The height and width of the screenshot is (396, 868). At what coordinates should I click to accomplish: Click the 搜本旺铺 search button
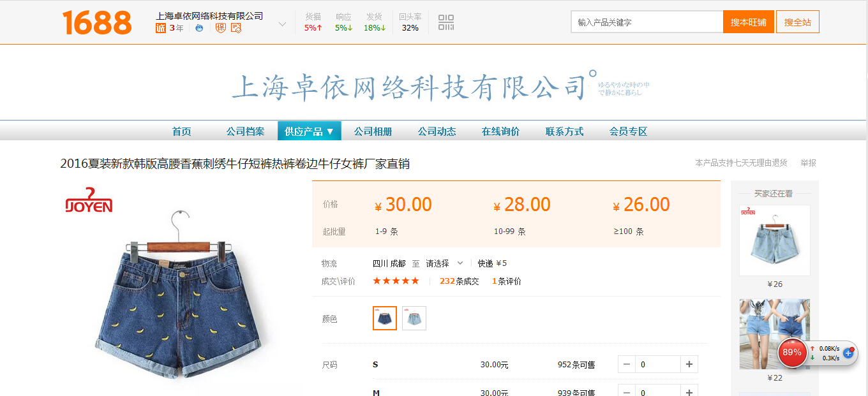(748, 22)
